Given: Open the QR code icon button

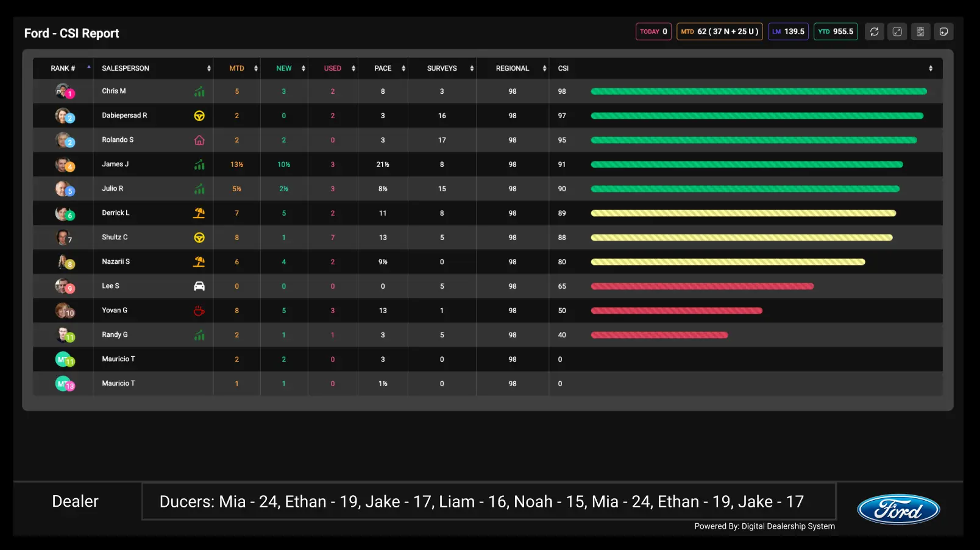Looking at the screenshot, I should click(x=920, y=32).
